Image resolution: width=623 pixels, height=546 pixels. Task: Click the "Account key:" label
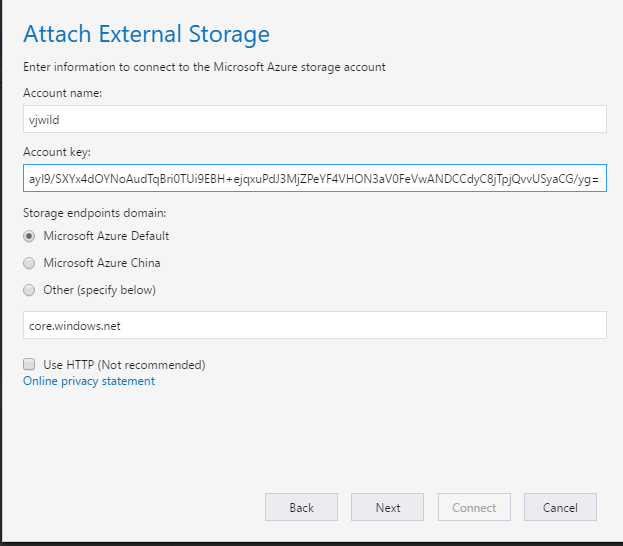click(56, 152)
